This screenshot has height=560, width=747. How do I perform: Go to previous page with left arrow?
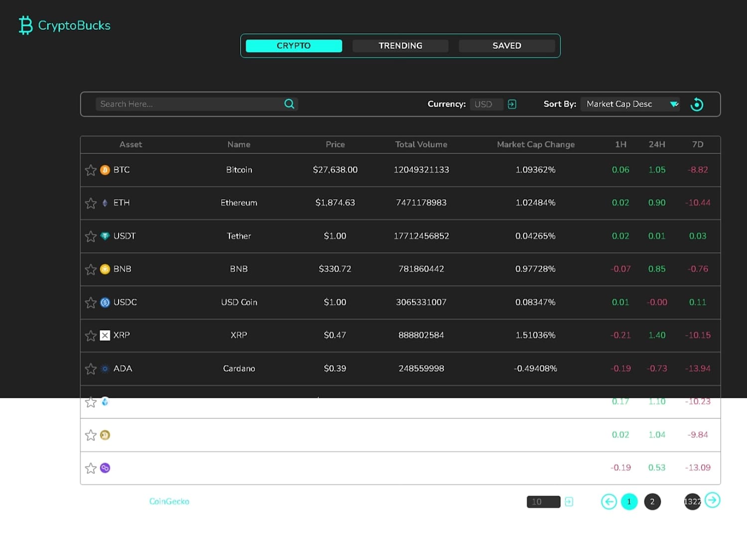(x=609, y=502)
